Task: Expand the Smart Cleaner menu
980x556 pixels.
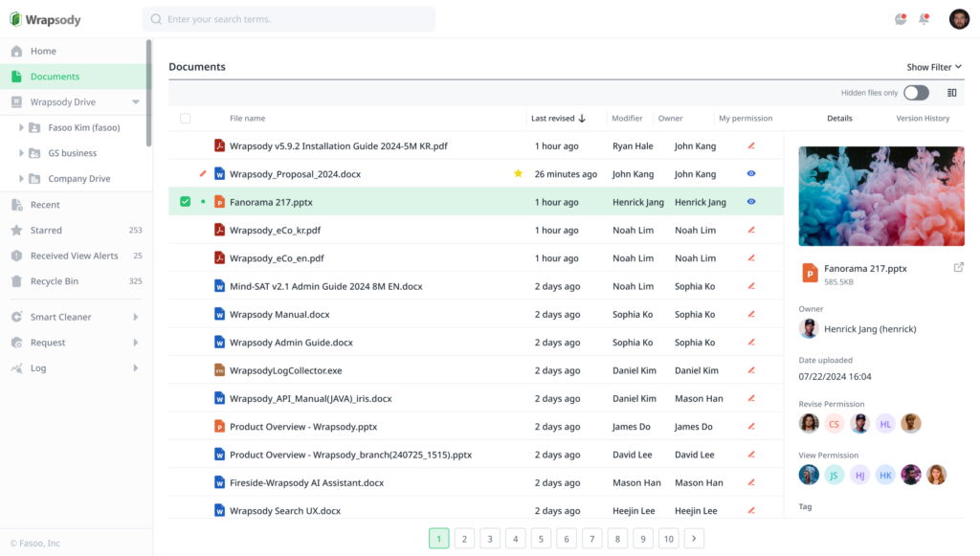Action: coord(136,317)
